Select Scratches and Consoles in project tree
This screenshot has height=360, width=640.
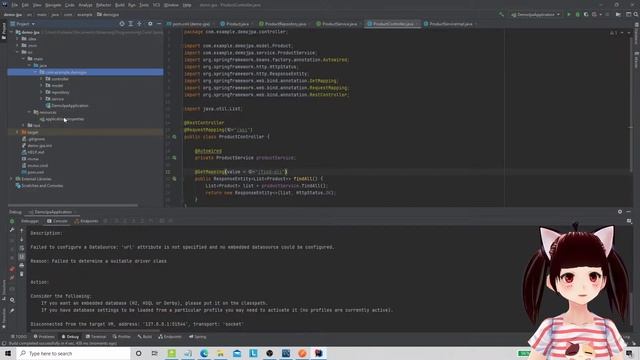click(39, 186)
